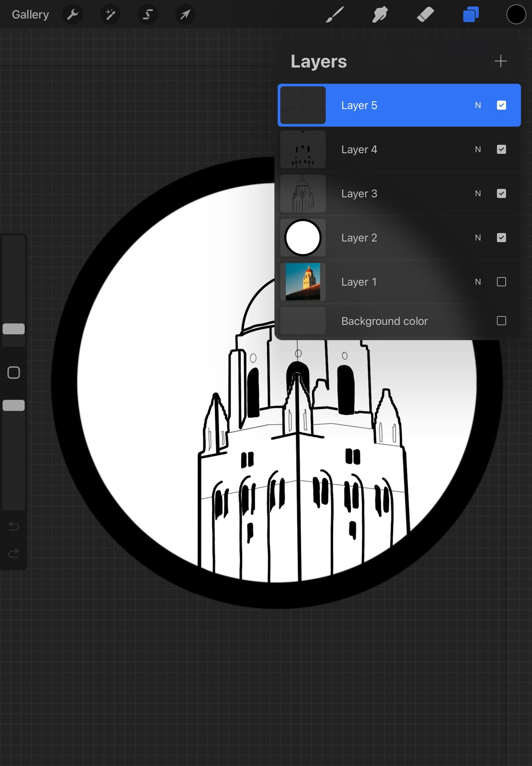Tap the sidebar modify square button
The height and width of the screenshot is (766, 532).
(14, 373)
